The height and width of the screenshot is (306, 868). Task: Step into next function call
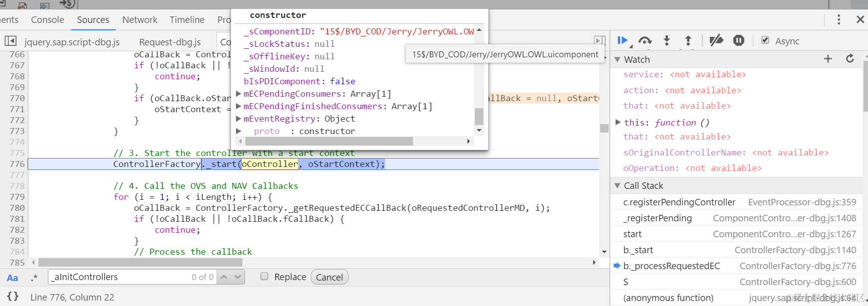[666, 41]
